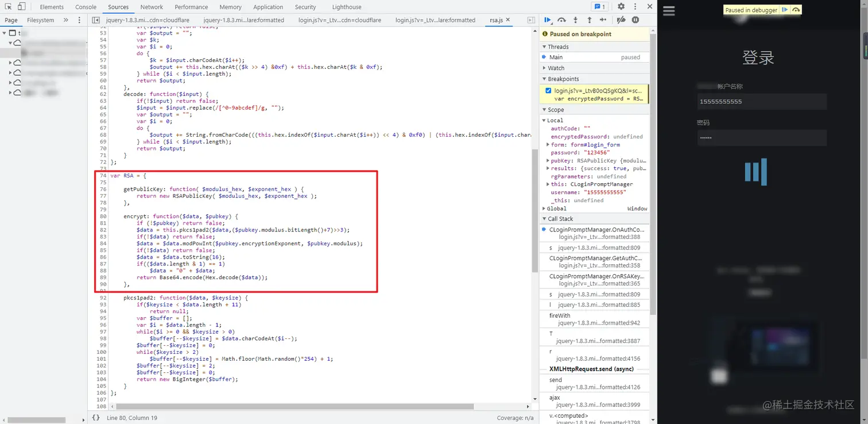Switch to the Console panel tab

86,7
